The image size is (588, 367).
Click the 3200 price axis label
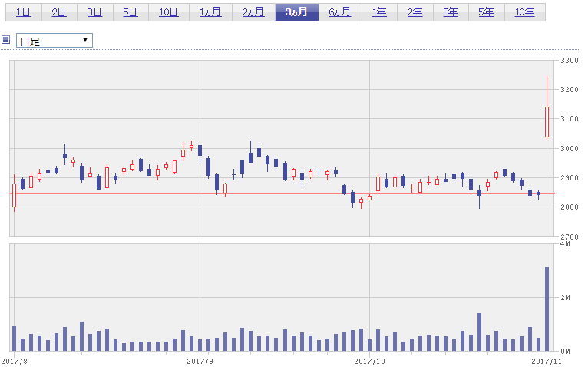pos(570,90)
